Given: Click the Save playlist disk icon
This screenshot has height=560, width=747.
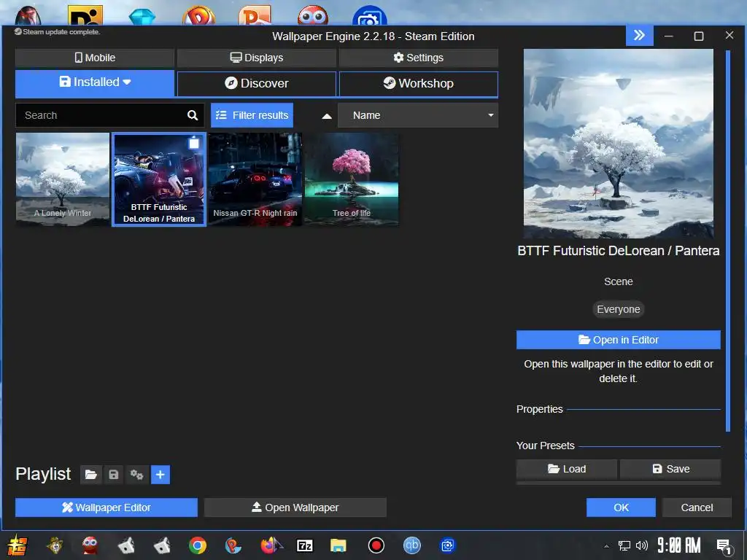Looking at the screenshot, I should click(x=113, y=475).
